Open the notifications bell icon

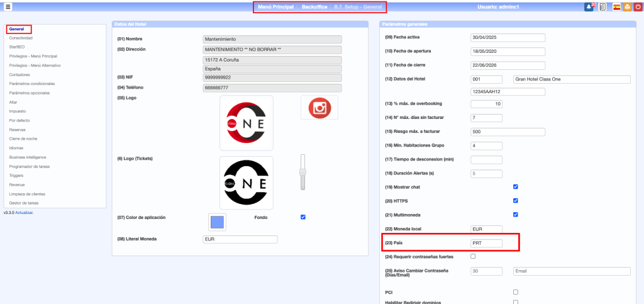(589, 7)
